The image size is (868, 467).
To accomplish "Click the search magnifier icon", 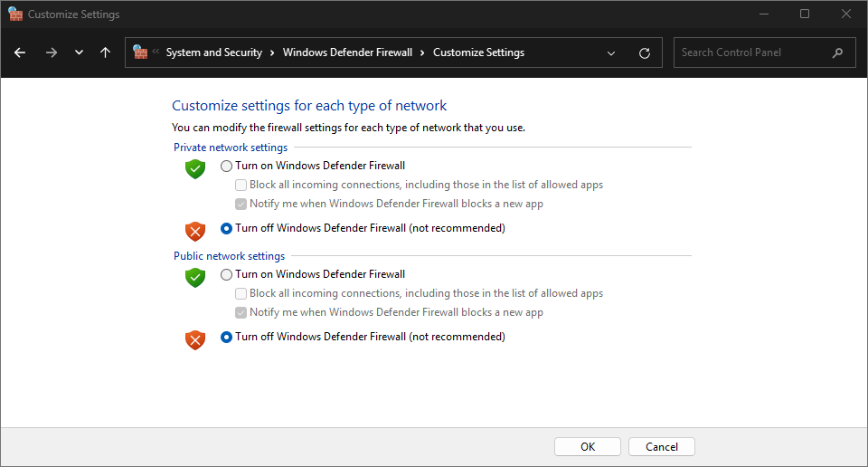I will [x=837, y=52].
